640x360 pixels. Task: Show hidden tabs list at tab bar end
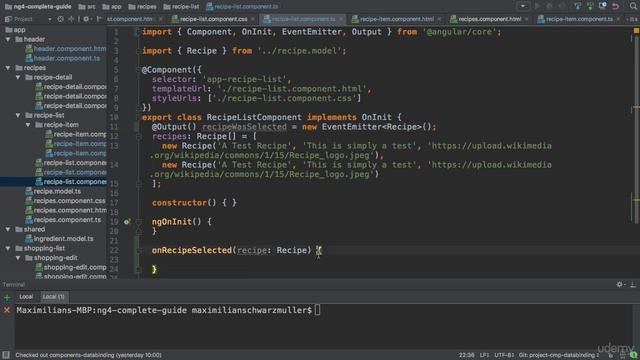coord(632,19)
